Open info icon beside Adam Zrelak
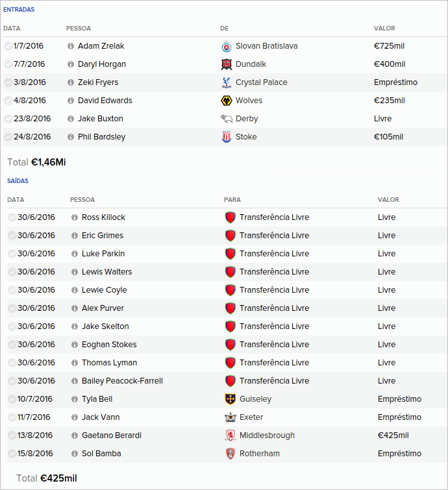 pos(71,46)
